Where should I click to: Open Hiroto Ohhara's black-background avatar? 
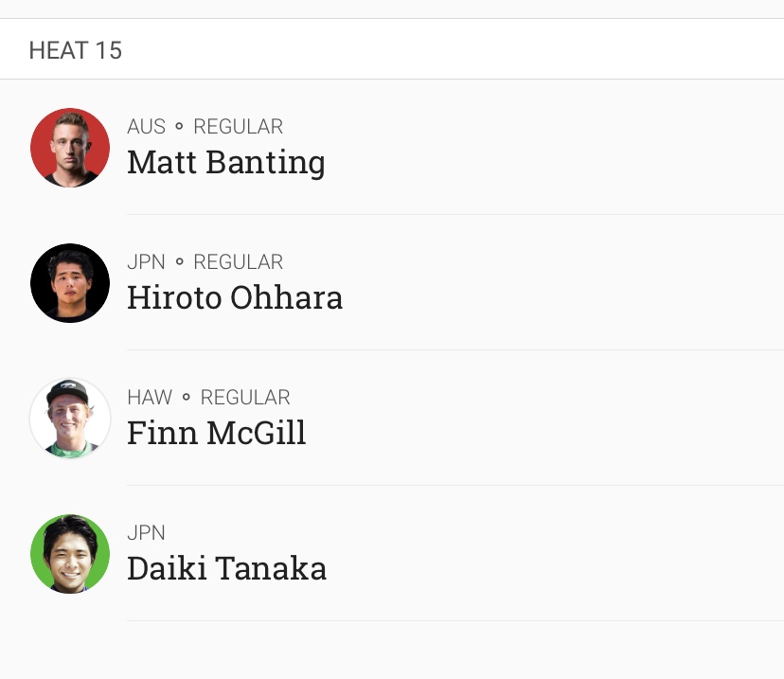[70, 283]
